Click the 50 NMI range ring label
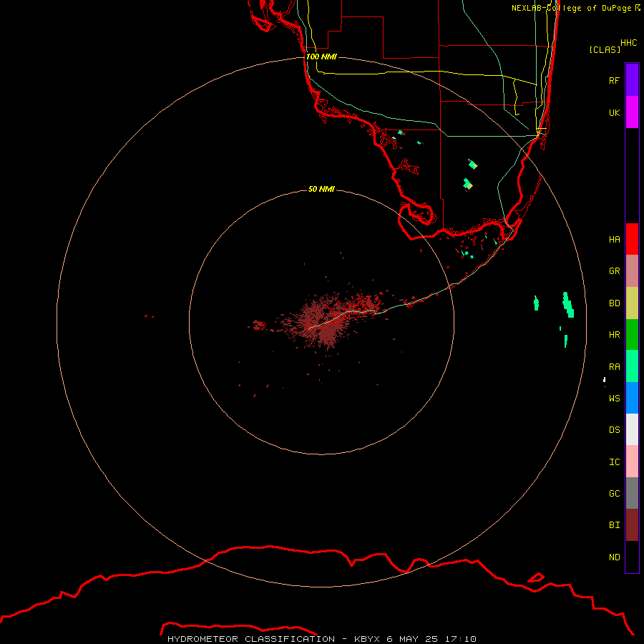The image size is (644, 644). click(x=321, y=189)
